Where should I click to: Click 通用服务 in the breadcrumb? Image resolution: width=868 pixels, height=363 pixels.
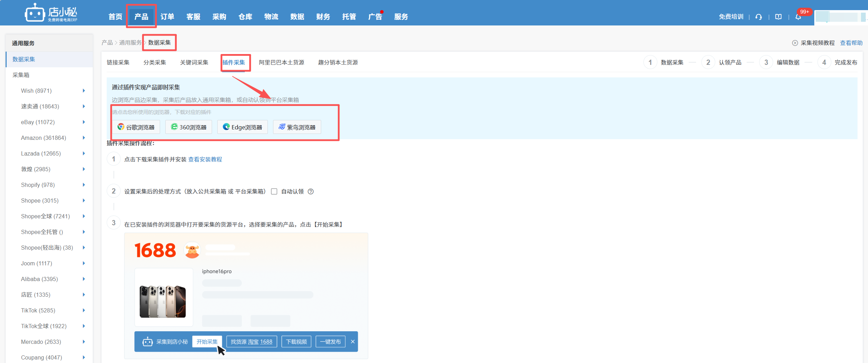pos(130,43)
